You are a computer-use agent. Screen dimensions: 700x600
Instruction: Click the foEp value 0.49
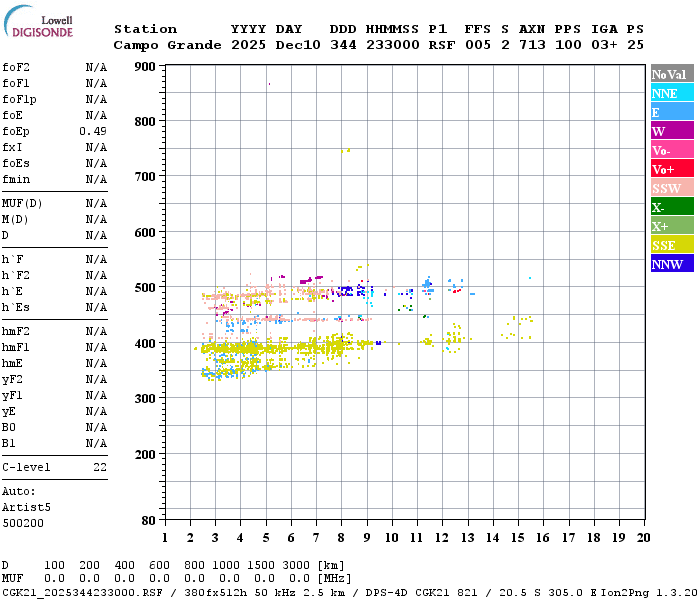93,131
